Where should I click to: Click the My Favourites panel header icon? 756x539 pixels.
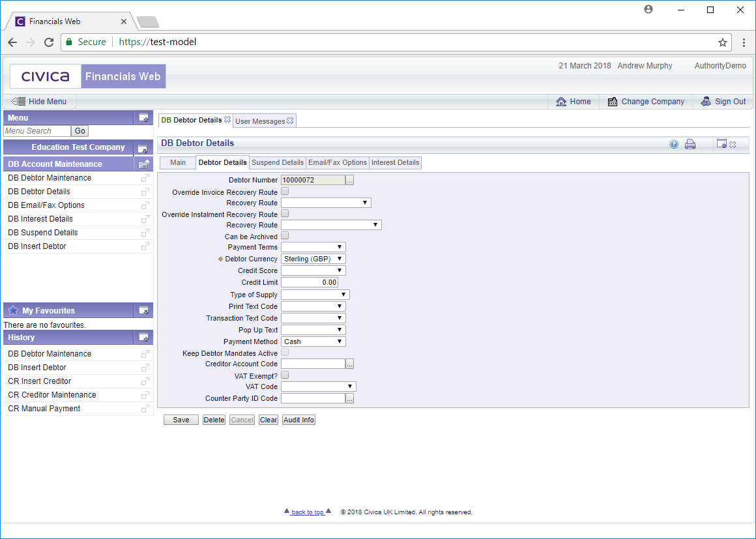point(143,310)
